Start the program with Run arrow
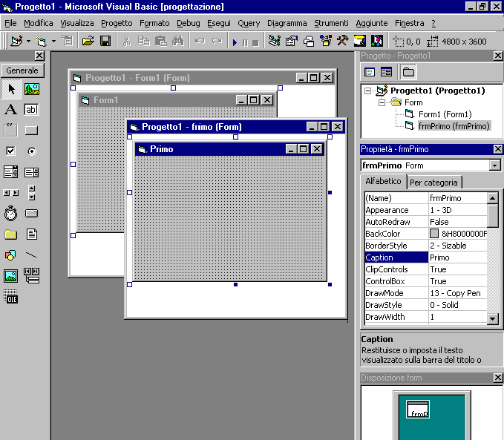Screen dimensions: 504x440 [x=235, y=42]
